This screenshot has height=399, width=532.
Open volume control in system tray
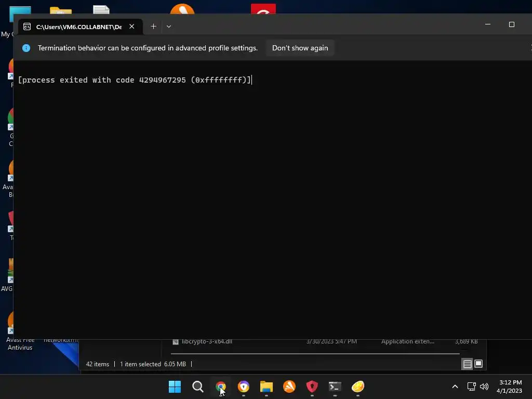point(484,387)
